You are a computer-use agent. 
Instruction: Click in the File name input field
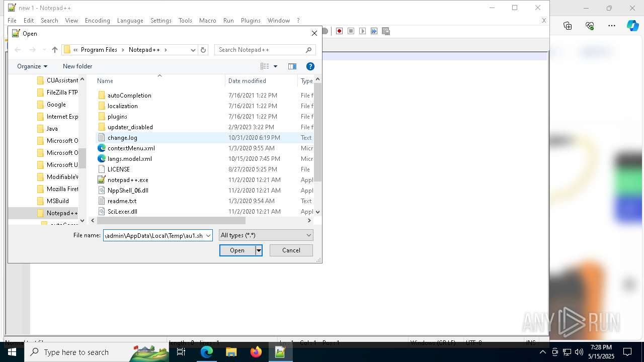[x=153, y=235]
